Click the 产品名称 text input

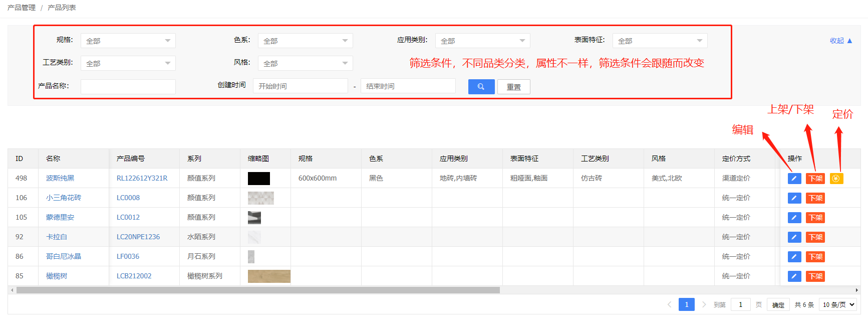click(x=128, y=86)
